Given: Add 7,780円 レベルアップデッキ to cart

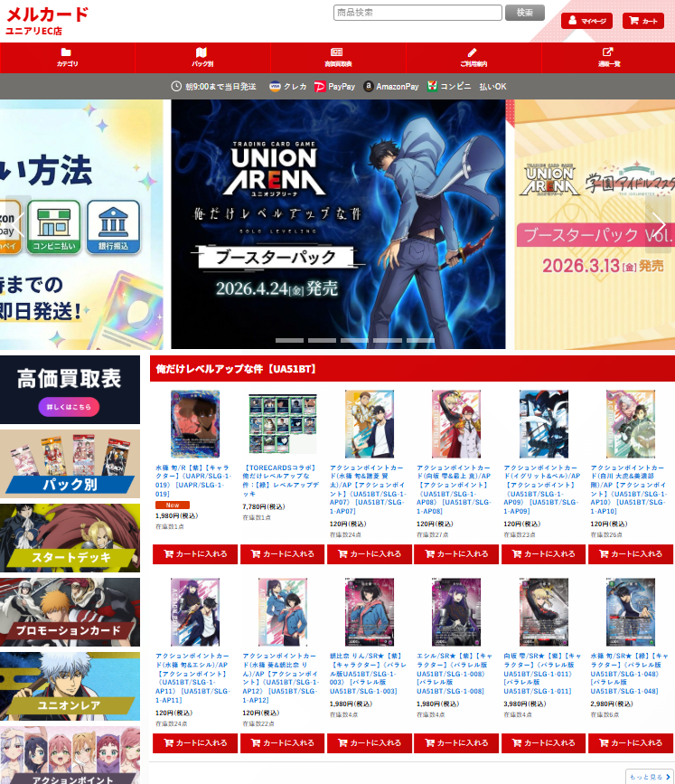Looking at the screenshot, I should [x=282, y=554].
